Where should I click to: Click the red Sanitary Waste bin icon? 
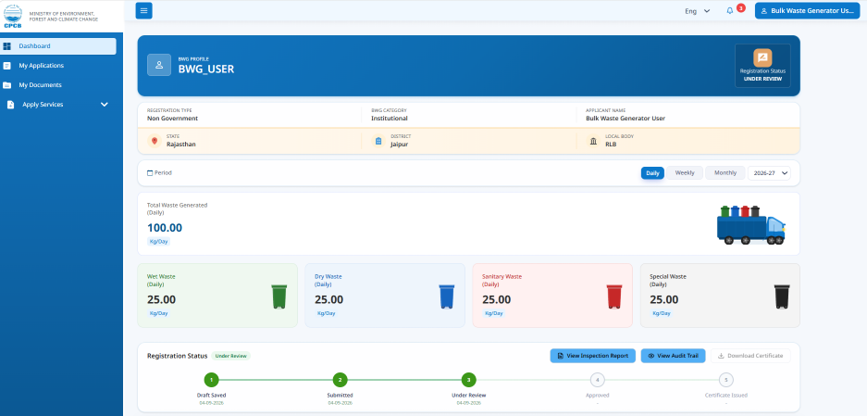[614, 297]
